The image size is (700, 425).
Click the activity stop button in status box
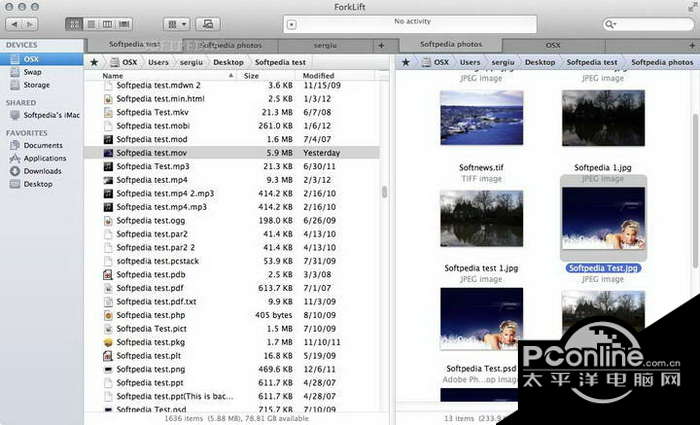(x=292, y=25)
